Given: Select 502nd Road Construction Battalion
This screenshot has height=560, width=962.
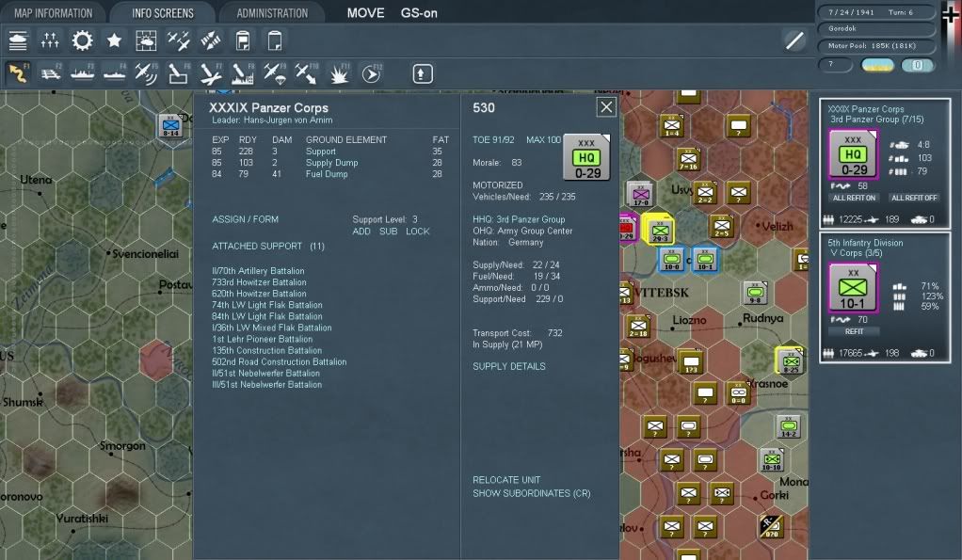Looking at the screenshot, I should (280, 362).
